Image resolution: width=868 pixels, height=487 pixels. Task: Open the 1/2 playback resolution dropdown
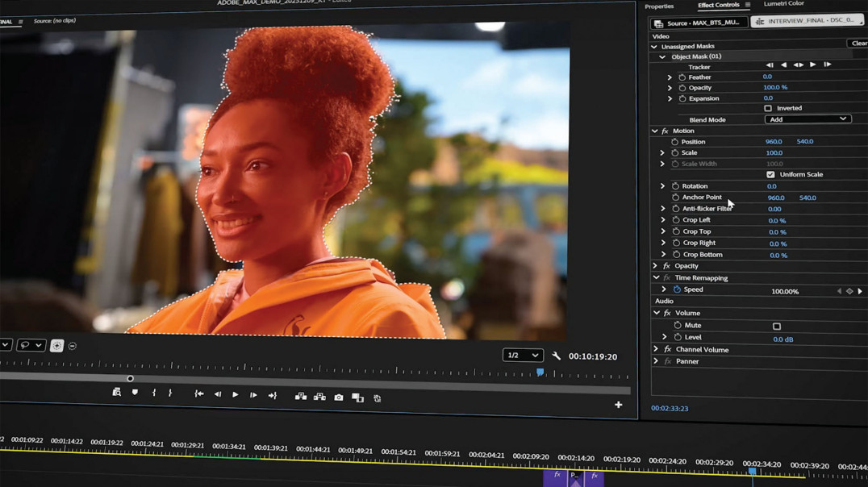tap(522, 356)
